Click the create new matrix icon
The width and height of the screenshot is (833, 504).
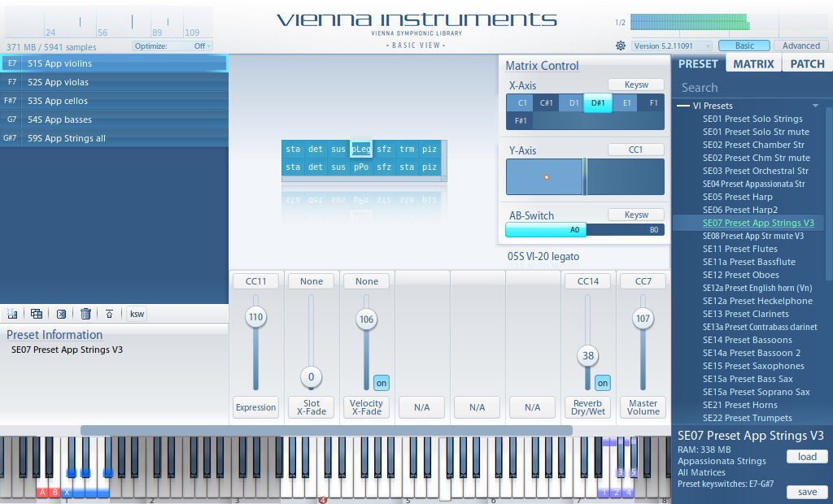point(13,314)
